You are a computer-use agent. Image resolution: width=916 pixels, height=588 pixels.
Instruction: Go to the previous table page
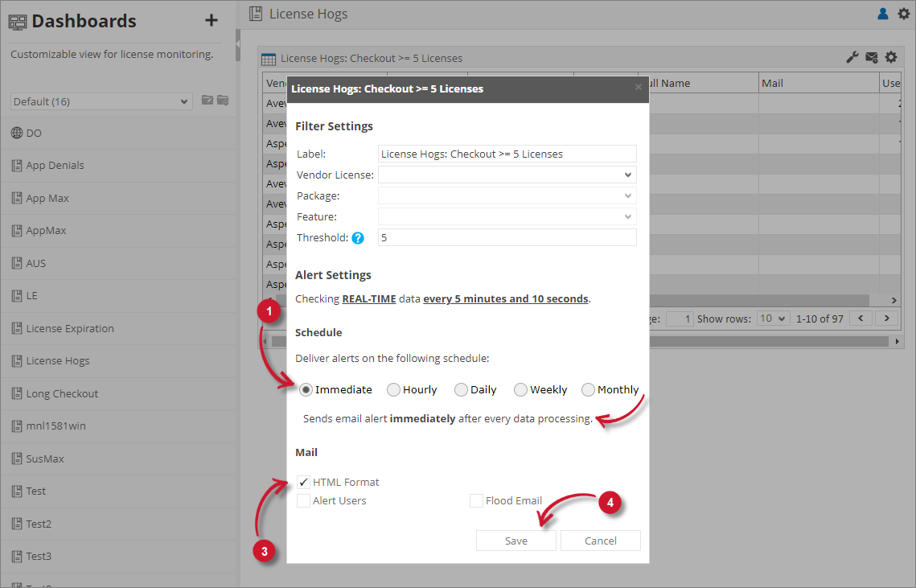click(x=861, y=319)
